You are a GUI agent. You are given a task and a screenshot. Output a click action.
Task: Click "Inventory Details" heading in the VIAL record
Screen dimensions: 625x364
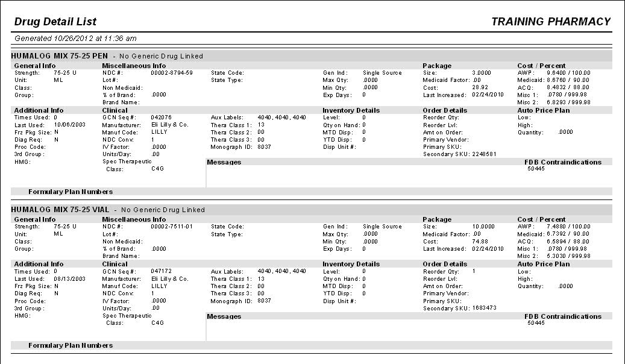pyautogui.click(x=351, y=264)
